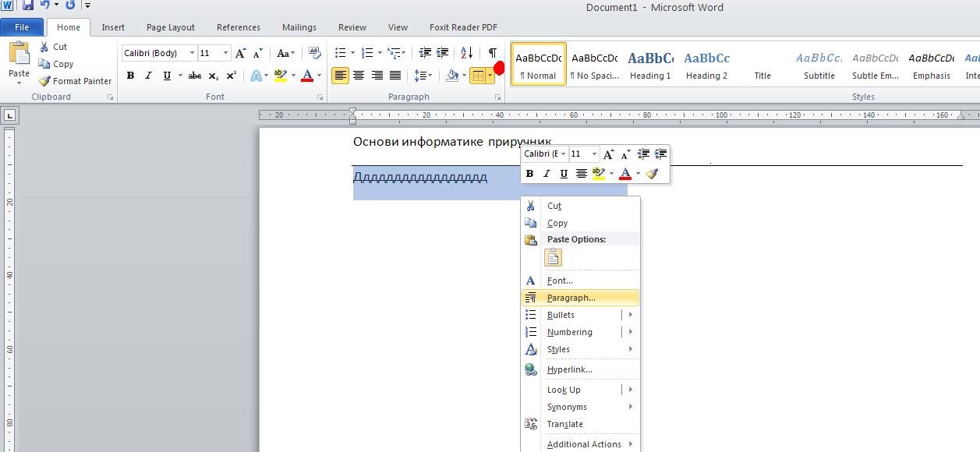This screenshot has width=980, height=452.
Task: Toggle Bold in ribbon Font group
Action: [130, 76]
